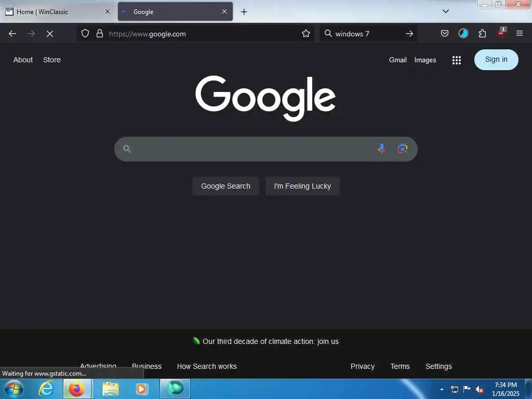View site info via padlock icon

coord(99,33)
